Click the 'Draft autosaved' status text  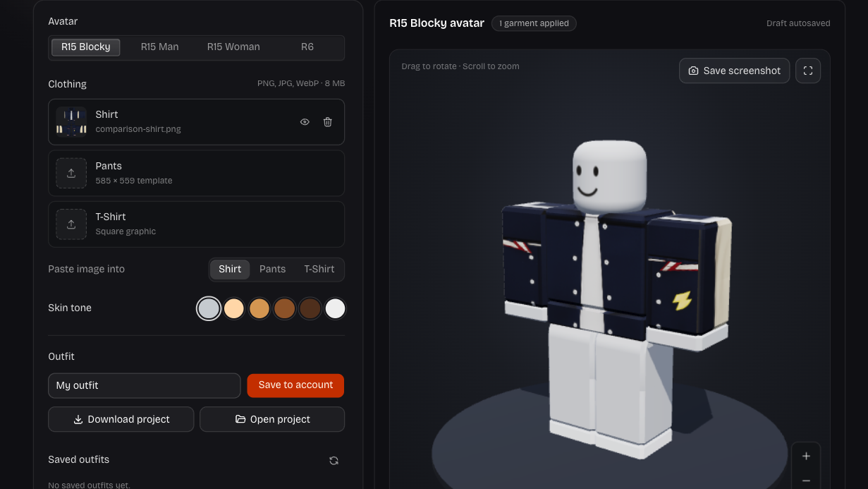[798, 23]
